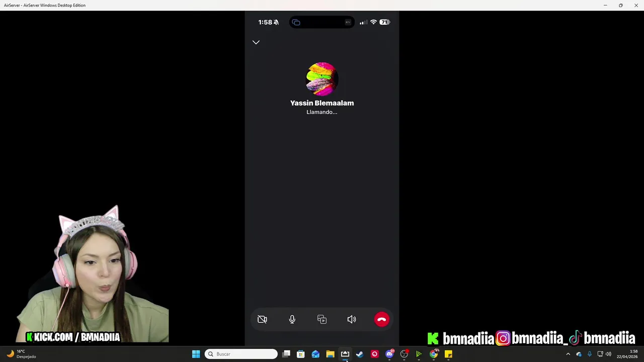Open the system volume tray icon
The image size is (644, 362).
[608, 354]
